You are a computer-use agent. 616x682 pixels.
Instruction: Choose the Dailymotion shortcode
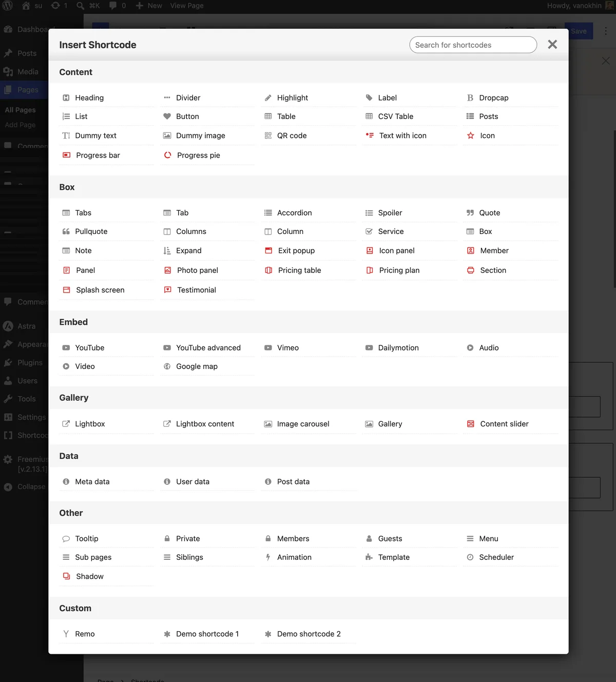pos(410,347)
